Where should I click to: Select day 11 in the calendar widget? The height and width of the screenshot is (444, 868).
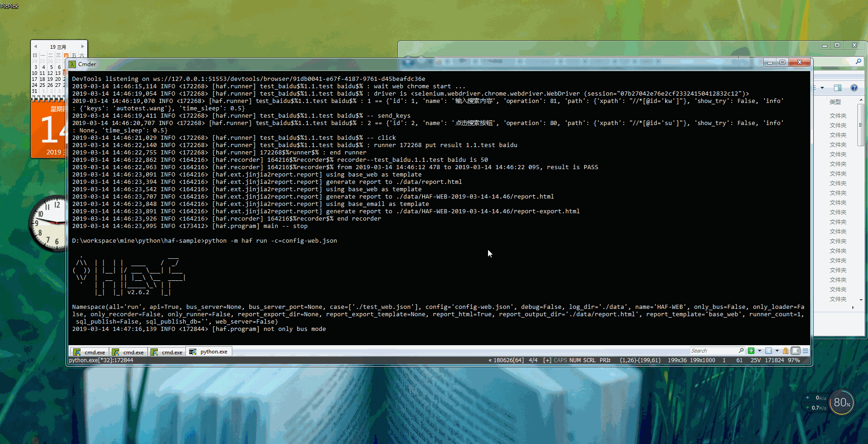coord(42,73)
